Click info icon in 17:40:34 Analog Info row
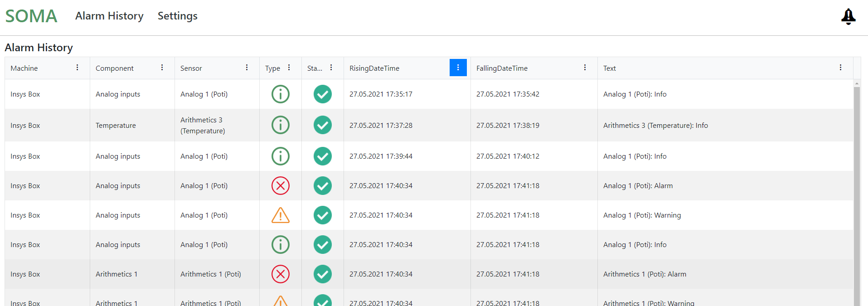This screenshot has width=868, height=306. (x=281, y=244)
